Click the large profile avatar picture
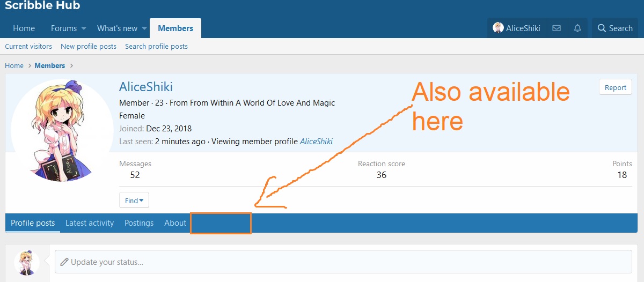Screen dimensions: 644x282 (x=62, y=131)
